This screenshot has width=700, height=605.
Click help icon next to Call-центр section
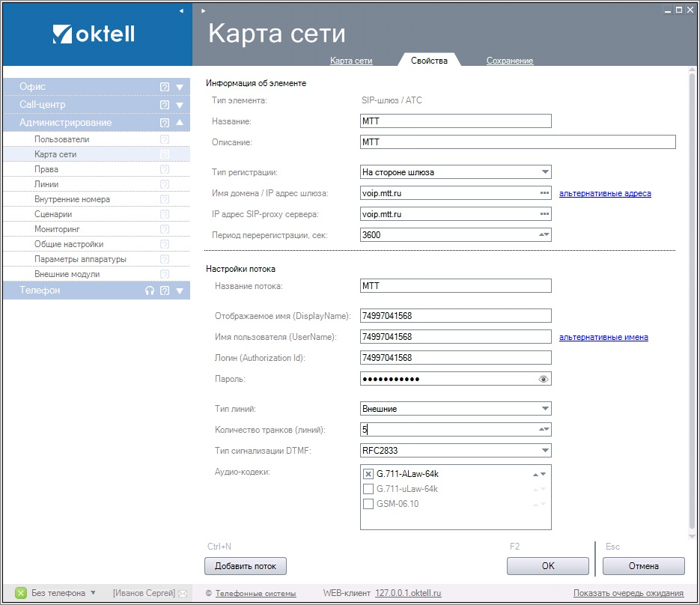tap(165, 105)
